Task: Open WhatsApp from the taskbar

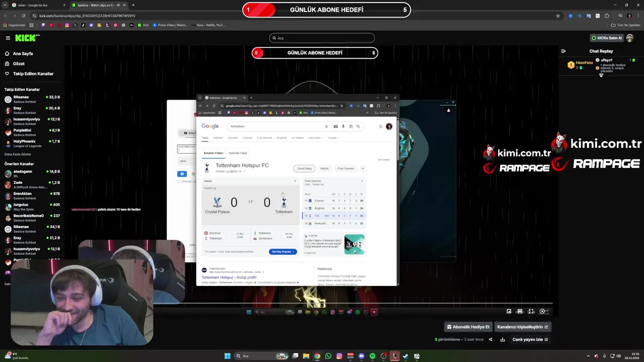Action: (328, 356)
